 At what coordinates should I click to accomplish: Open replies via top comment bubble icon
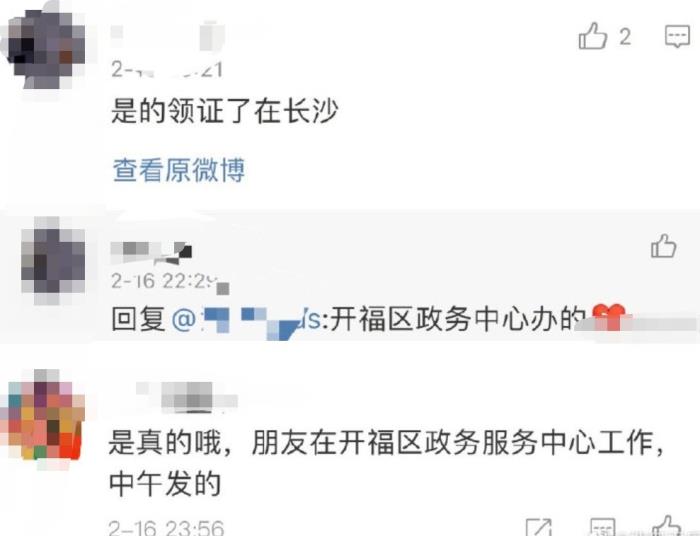pyautogui.click(x=677, y=36)
